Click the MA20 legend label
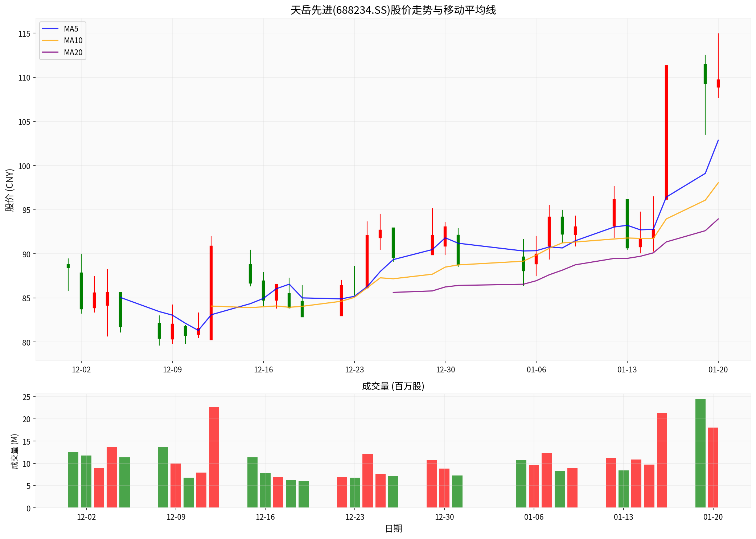 [73, 53]
